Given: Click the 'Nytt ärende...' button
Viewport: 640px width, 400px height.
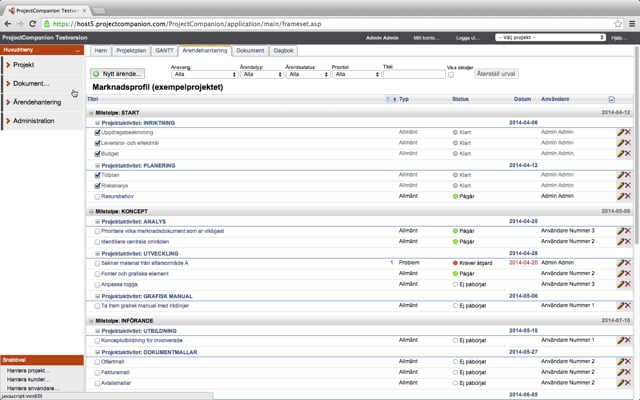Looking at the screenshot, I should pos(118,74).
